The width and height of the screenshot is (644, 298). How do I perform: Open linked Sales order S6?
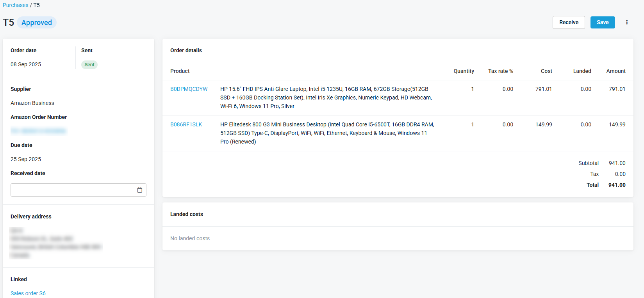click(28, 293)
